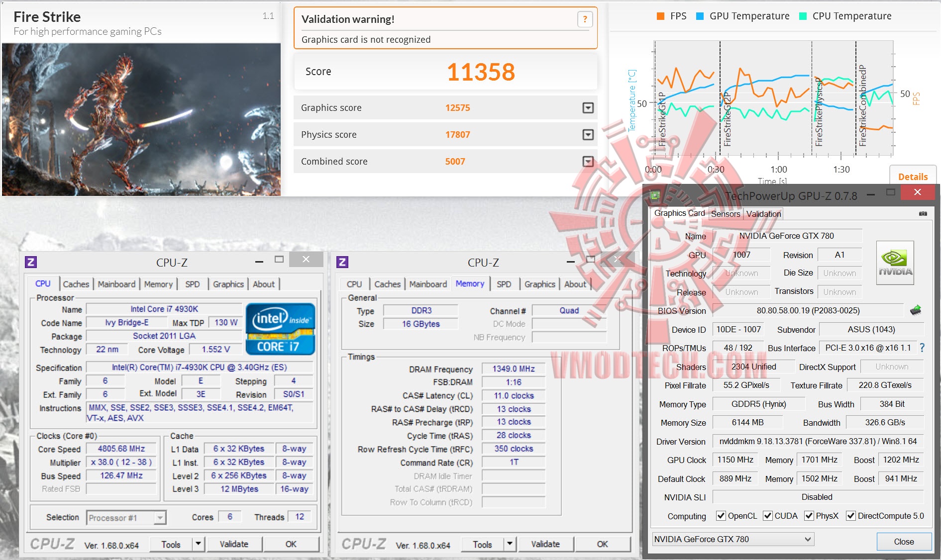Click the BIOS Version field in GPU-Z
Viewport: 941px width, 560px height.
click(x=808, y=310)
